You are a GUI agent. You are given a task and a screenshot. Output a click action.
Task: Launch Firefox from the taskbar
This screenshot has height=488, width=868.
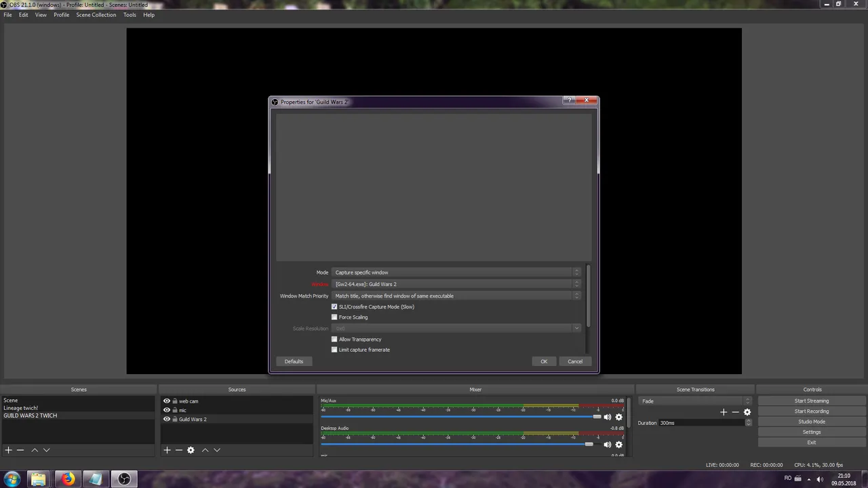click(x=68, y=479)
